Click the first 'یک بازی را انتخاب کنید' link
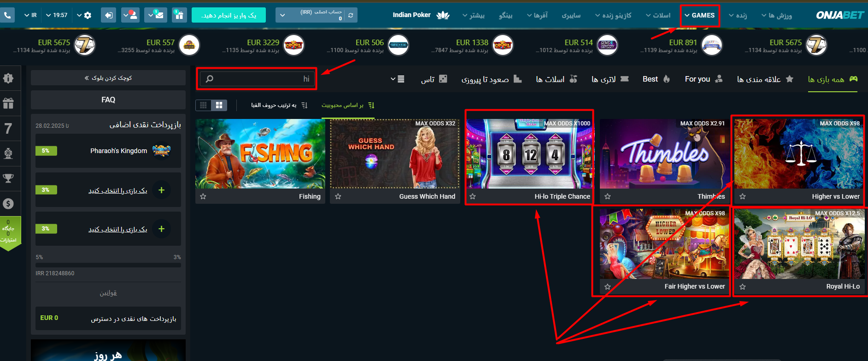 (118, 190)
